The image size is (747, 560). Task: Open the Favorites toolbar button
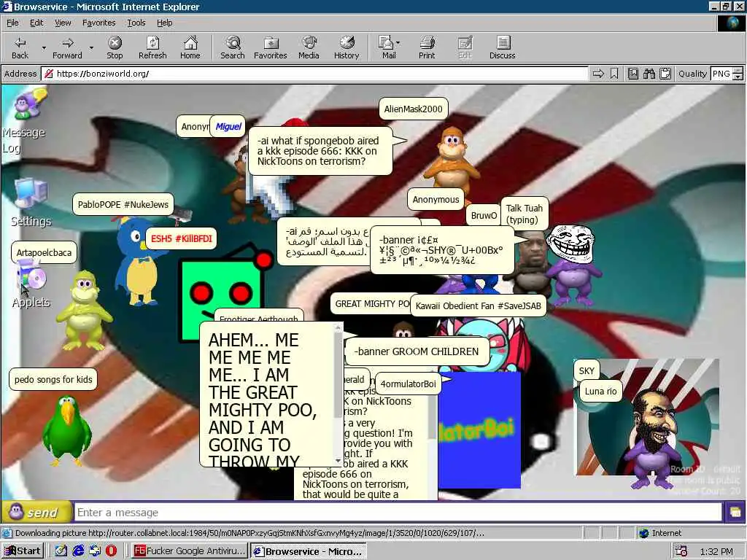271,47
